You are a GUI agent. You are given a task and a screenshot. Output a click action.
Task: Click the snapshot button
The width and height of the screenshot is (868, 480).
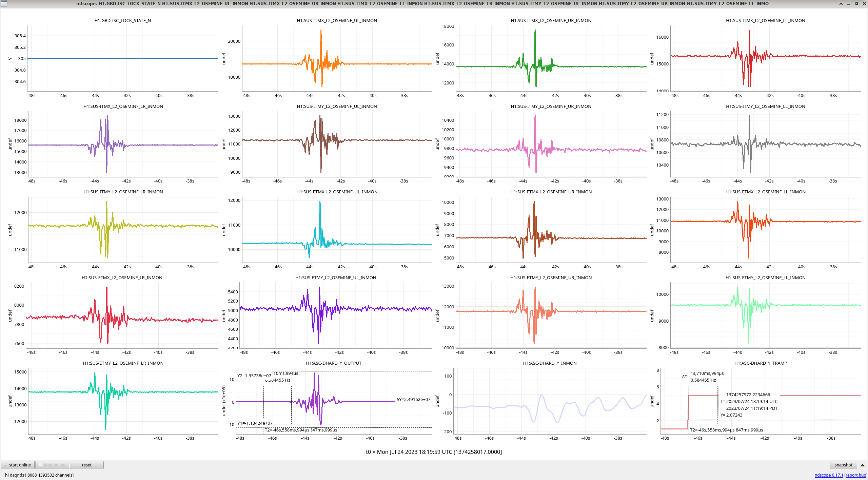(x=843, y=465)
